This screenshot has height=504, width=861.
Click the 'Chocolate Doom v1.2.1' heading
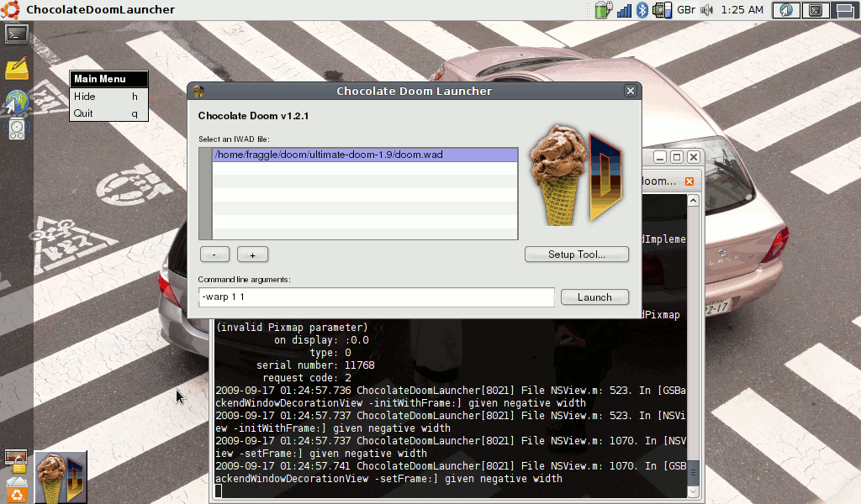[x=253, y=116]
